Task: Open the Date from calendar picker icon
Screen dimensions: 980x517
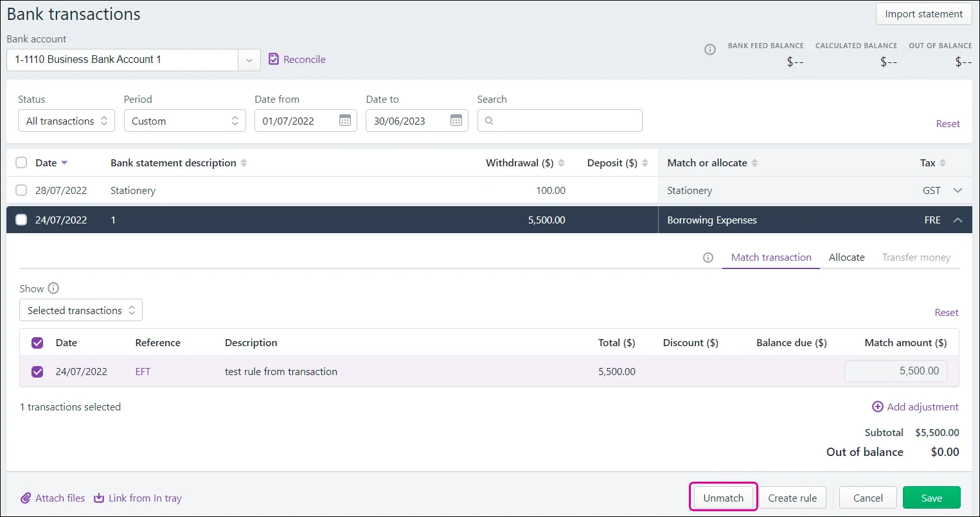Action: pyautogui.click(x=345, y=121)
